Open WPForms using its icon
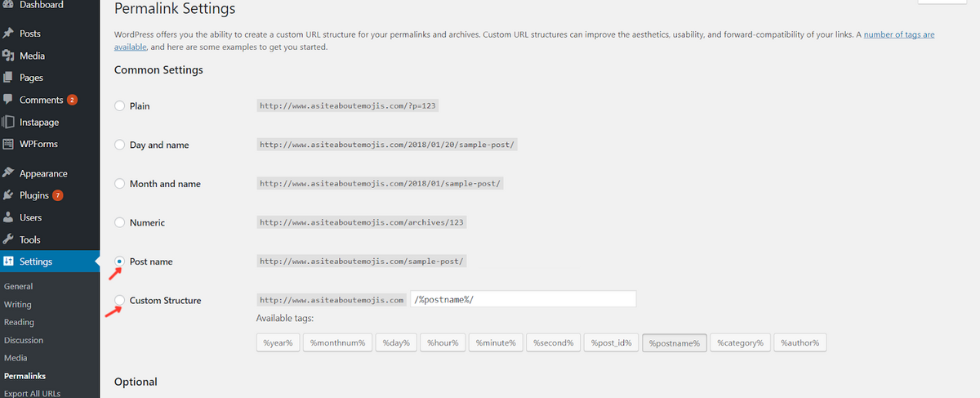Image resolution: width=980 pixels, height=398 pixels. coord(8,144)
